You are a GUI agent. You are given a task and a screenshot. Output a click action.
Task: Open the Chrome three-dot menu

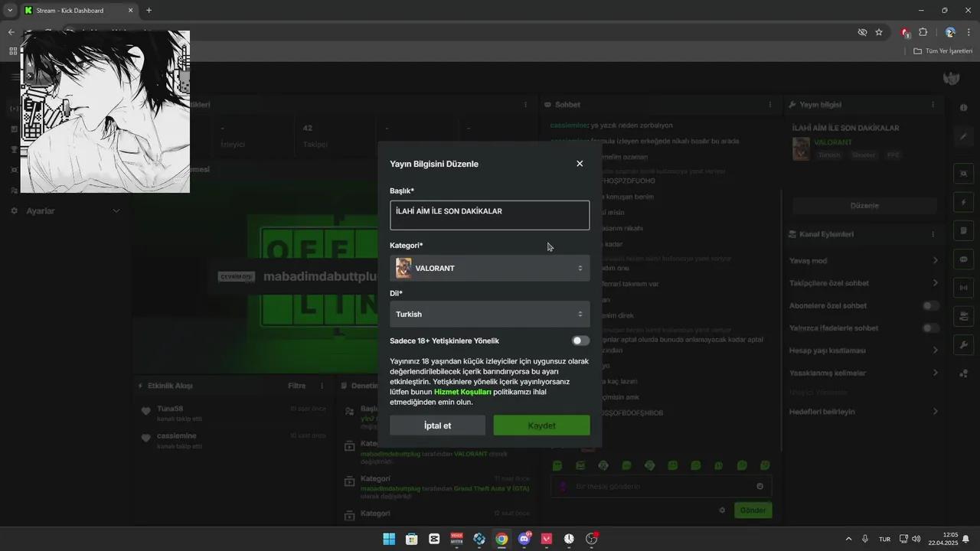[969, 32]
